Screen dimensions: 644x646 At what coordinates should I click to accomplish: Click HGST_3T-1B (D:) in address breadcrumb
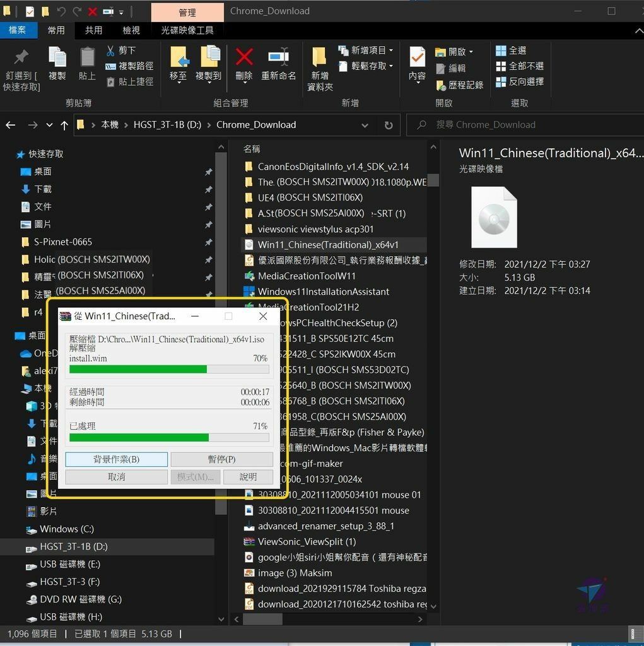click(167, 125)
